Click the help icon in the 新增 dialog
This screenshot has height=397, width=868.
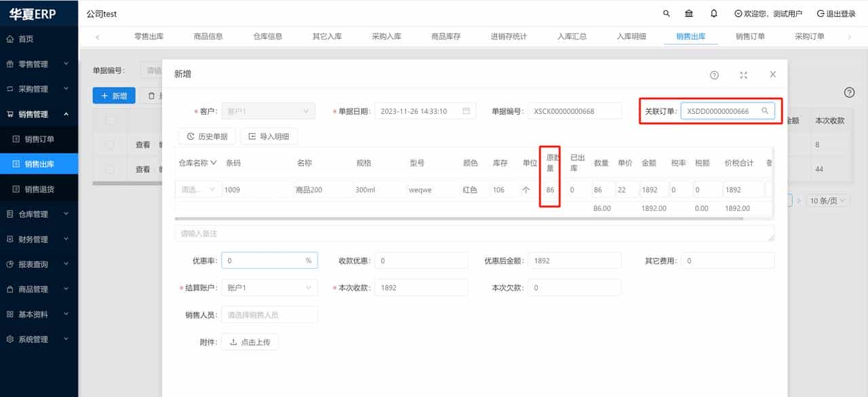[x=714, y=75]
